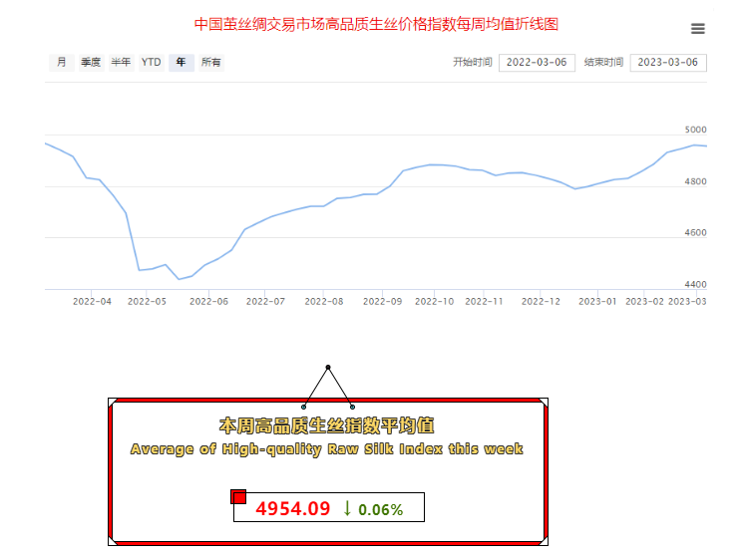Select the 月 range option
Viewport: 742px width, 560px height.
(62, 63)
